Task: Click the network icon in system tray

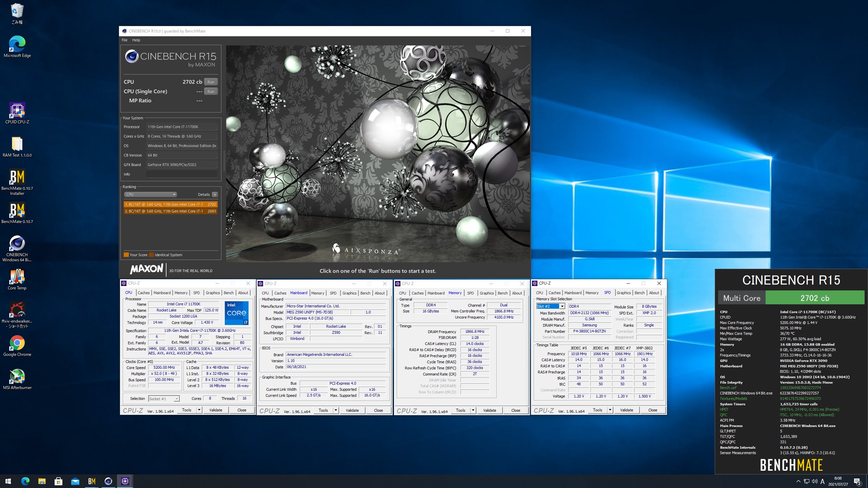Action: point(807,481)
